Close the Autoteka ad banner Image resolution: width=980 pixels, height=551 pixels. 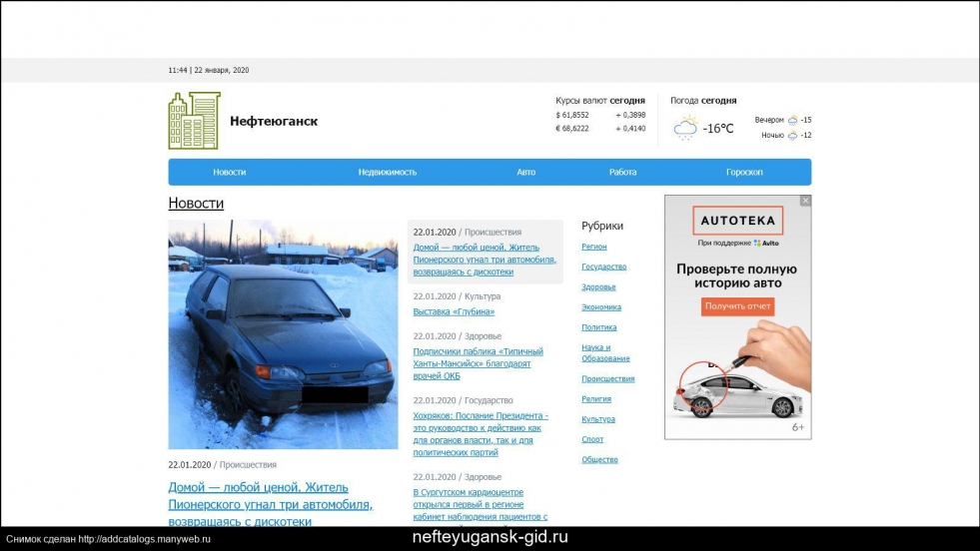(x=805, y=201)
